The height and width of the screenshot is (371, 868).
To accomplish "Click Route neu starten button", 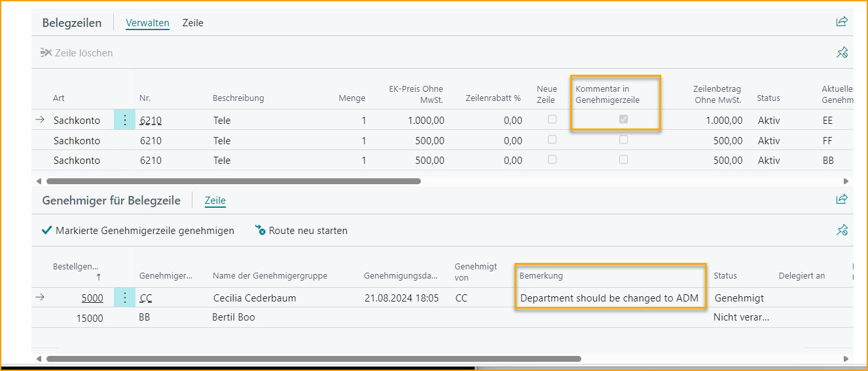I will coord(301,230).
